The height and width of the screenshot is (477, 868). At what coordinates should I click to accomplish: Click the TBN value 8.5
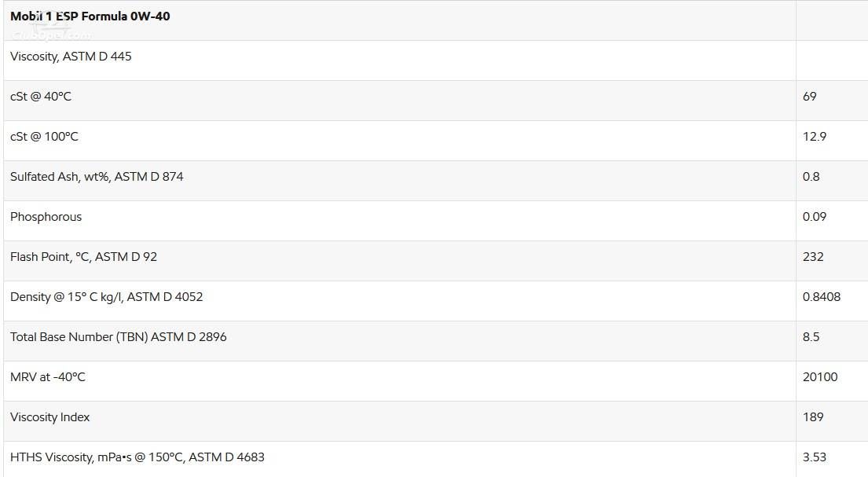(811, 337)
